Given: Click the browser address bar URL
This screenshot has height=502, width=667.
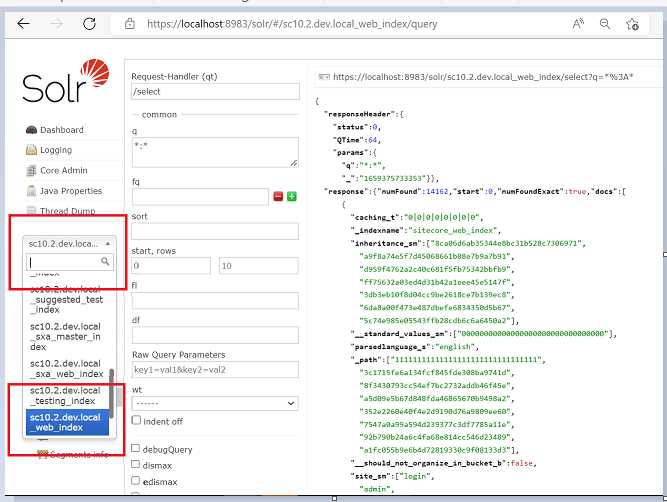Looking at the screenshot, I should pyautogui.click(x=292, y=24).
